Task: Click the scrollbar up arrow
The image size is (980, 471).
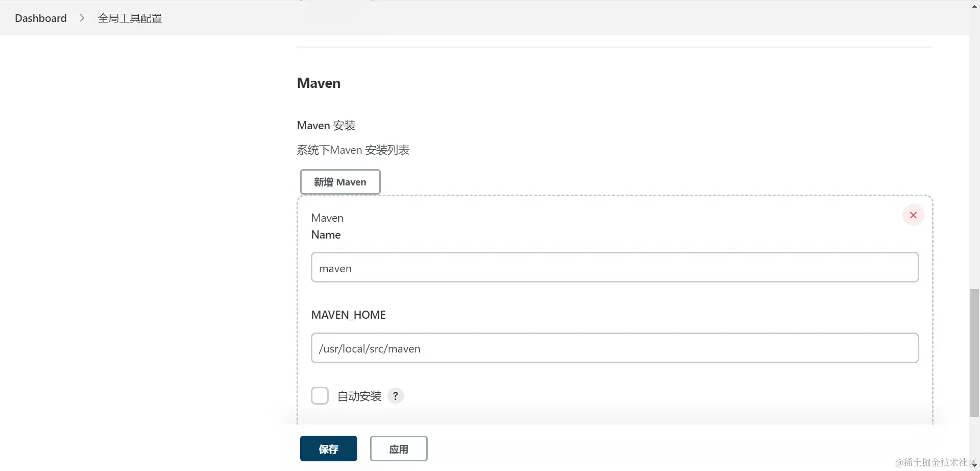Action: point(974,5)
